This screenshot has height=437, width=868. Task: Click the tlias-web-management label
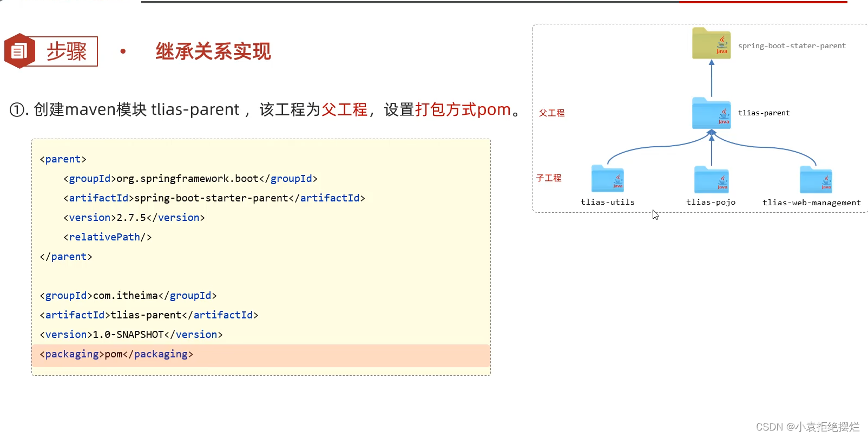tap(812, 203)
